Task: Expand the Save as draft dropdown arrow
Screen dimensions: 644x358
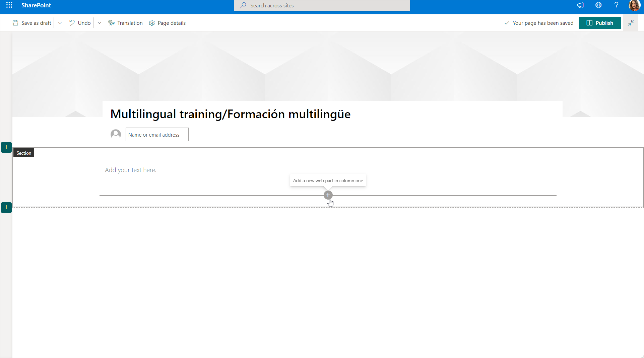Action: 60,23
